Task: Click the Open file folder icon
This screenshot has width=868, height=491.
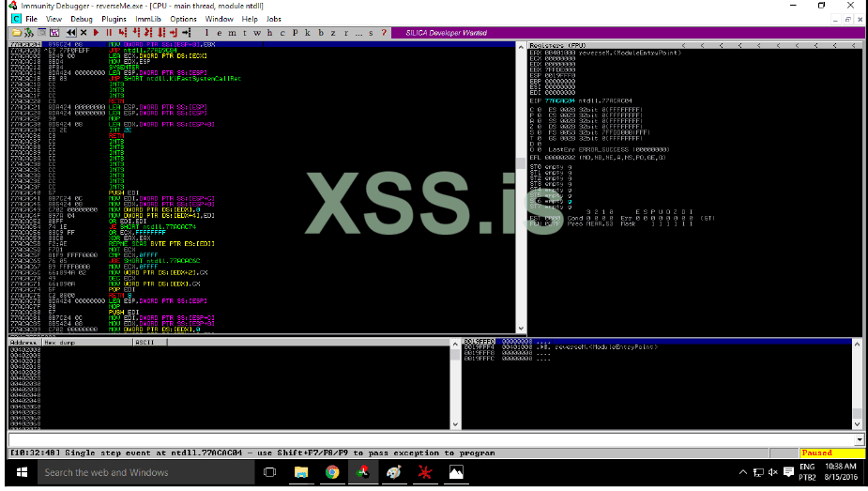Action: coord(15,32)
